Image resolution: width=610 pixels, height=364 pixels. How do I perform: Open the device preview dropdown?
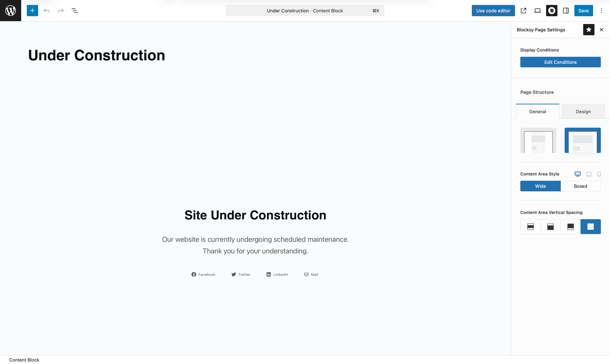[x=538, y=11]
